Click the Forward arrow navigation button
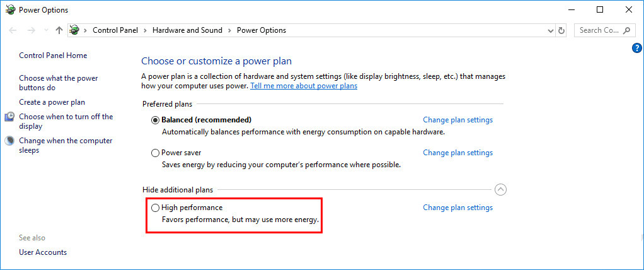Screen dimensions: 644x270 coord(31,30)
